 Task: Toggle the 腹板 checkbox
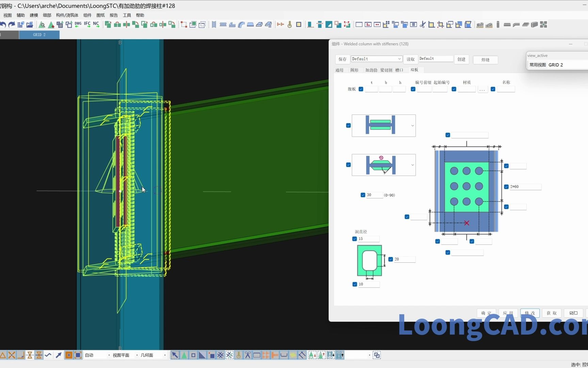tap(361, 89)
